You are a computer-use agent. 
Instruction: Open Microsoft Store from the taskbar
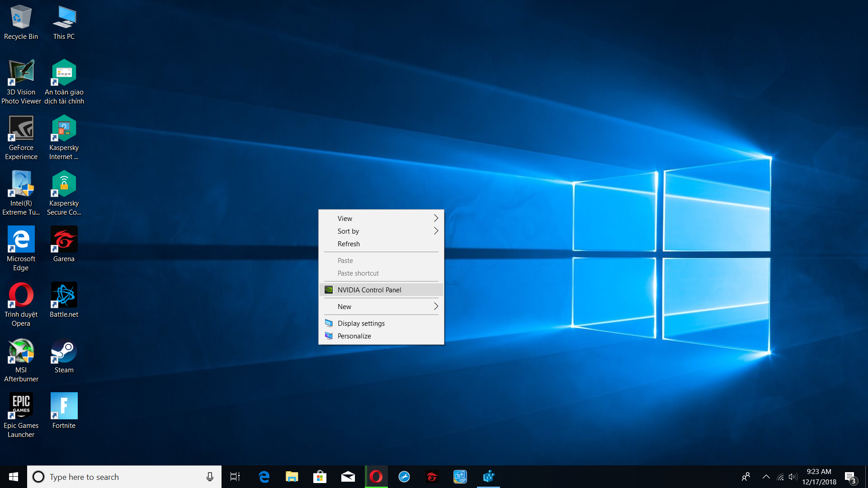[x=320, y=477]
